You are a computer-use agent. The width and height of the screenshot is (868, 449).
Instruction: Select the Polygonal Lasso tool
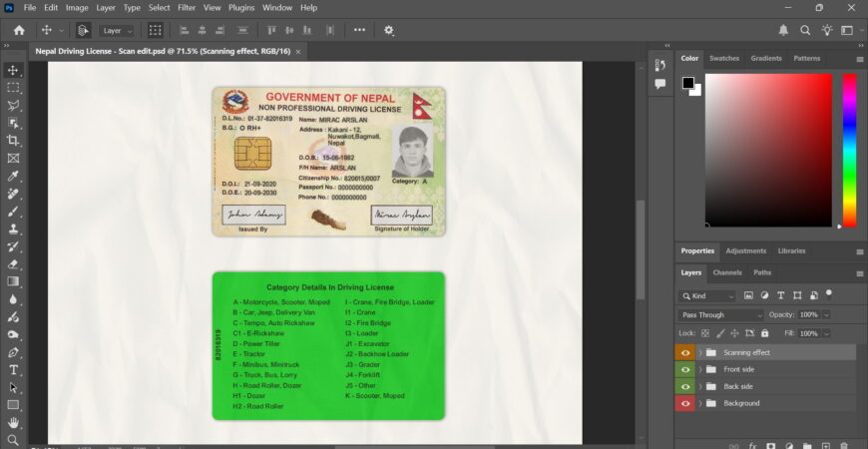[x=13, y=105]
